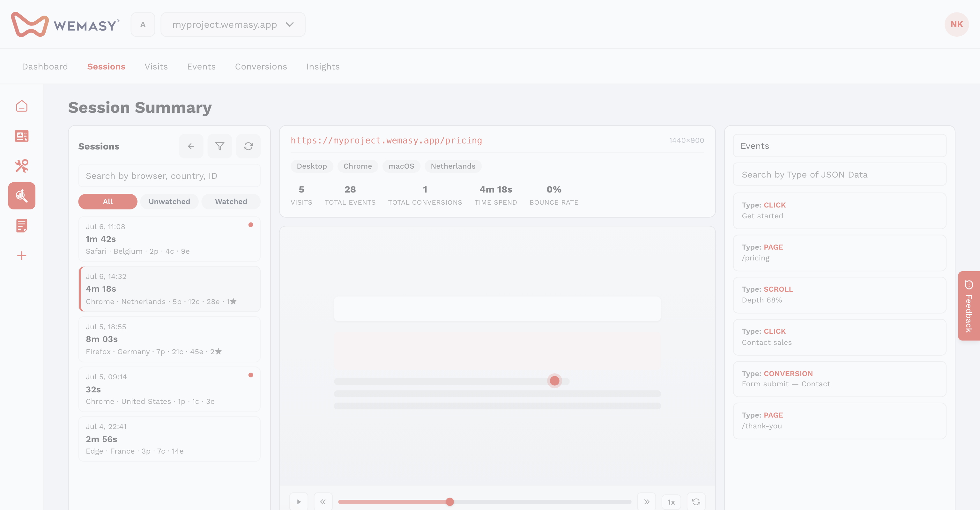
Task: Change the 1x playback speed
Action: point(672,502)
